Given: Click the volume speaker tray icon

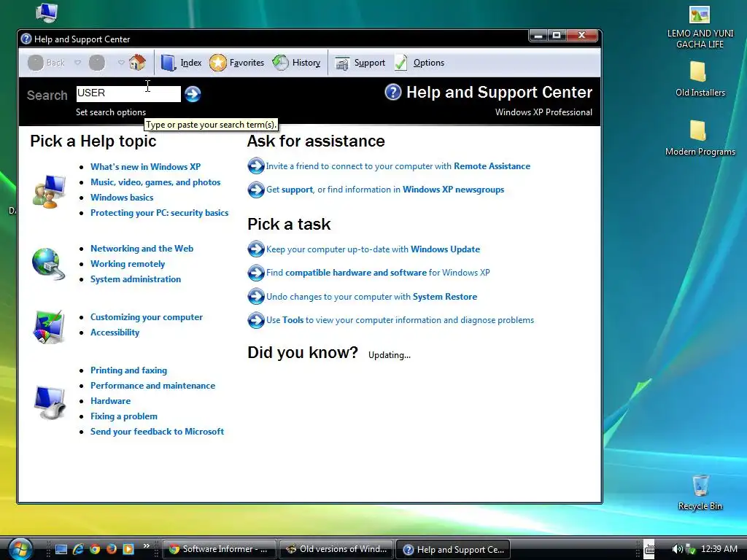Looking at the screenshot, I should 676,549.
